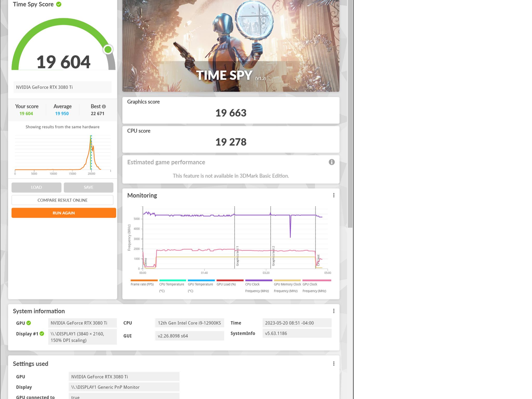Click the purple CPU clock line dip in chart
532x399 pixels.
point(290,226)
